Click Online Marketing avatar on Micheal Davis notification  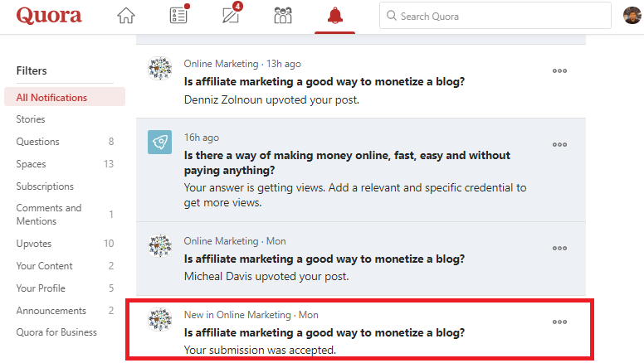coord(160,245)
